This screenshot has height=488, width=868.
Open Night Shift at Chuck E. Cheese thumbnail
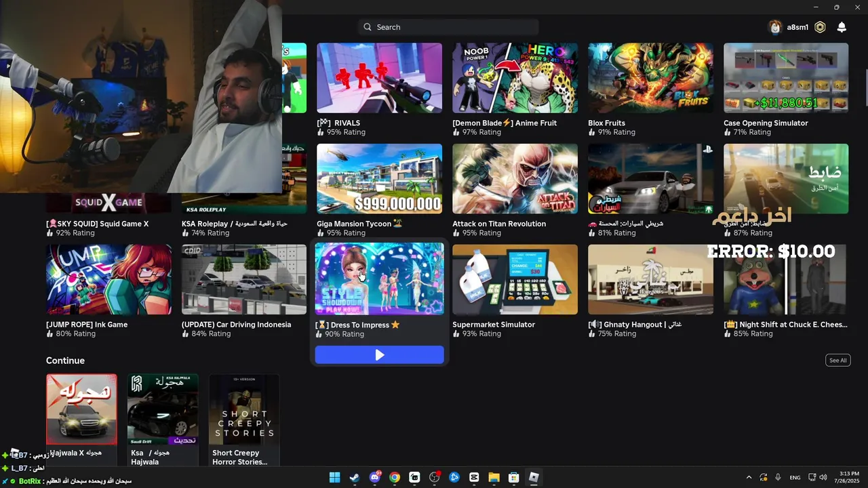tap(786, 279)
